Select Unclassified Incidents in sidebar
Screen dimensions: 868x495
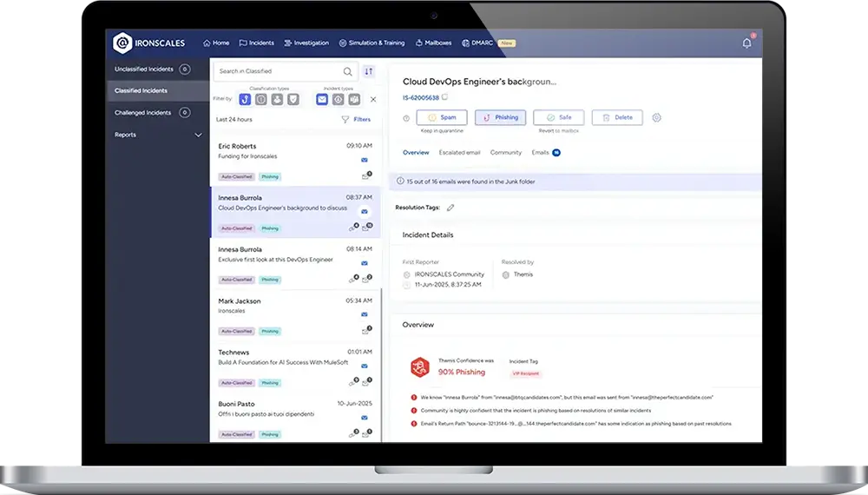coord(157,69)
